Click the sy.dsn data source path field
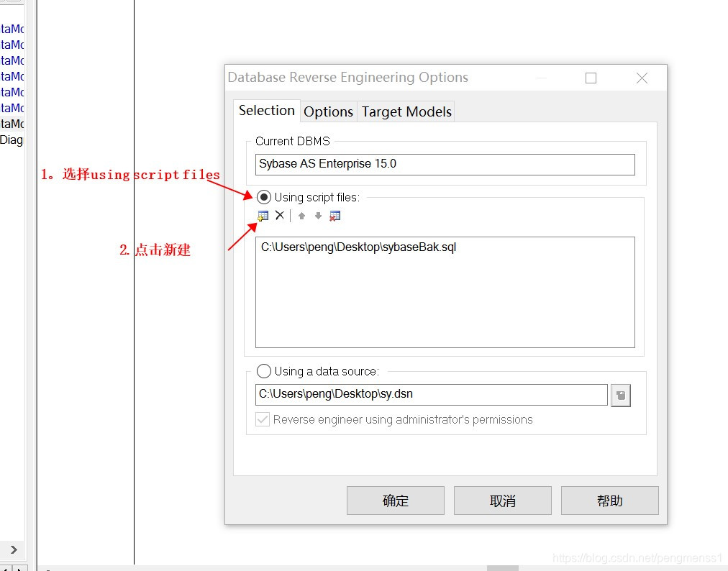Viewport: 728px width, 571px height. coord(430,394)
